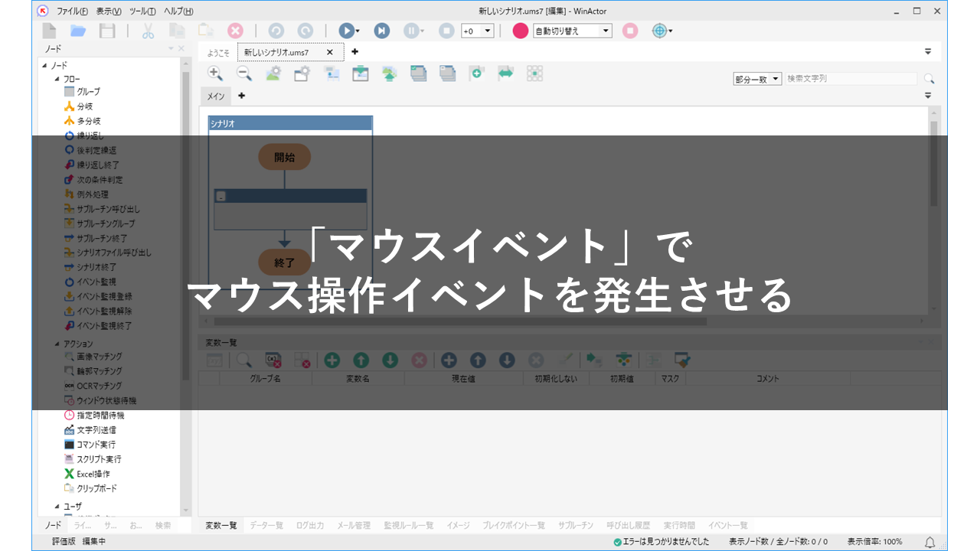Image resolution: width=980 pixels, height=551 pixels.
Task: Click the notification bell in status bar
Action: tap(930, 542)
